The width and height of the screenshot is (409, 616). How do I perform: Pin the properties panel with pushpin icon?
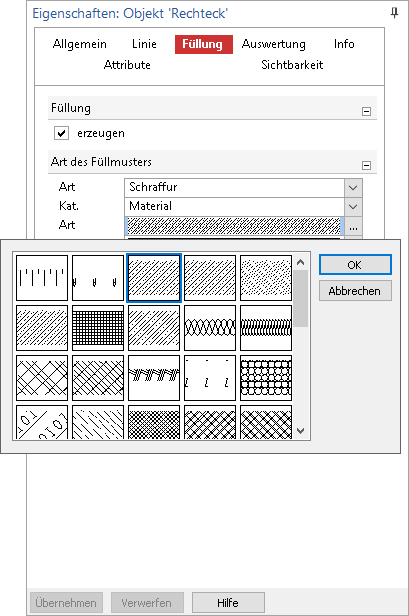pyautogui.click(x=394, y=13)
